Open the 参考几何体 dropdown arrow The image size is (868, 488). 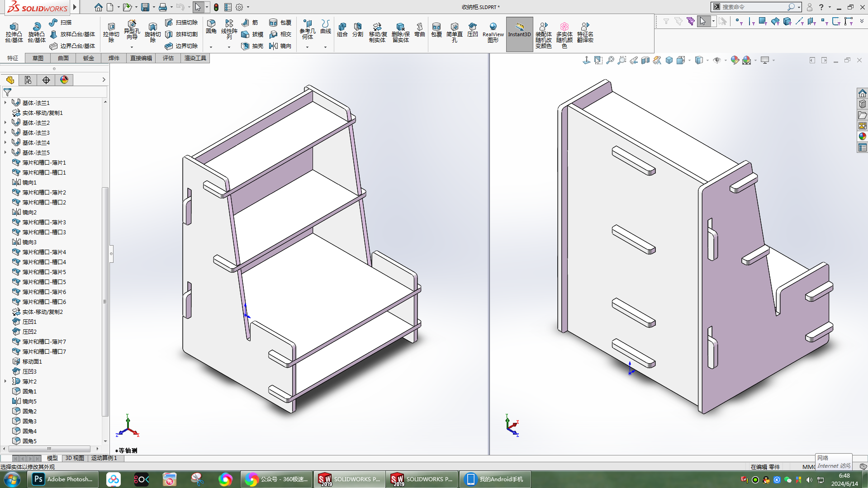(308, 47)
